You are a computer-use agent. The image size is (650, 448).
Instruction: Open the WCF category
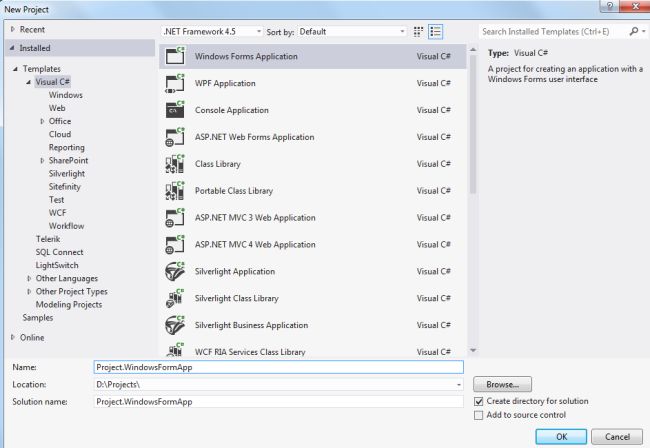[57, 213]
